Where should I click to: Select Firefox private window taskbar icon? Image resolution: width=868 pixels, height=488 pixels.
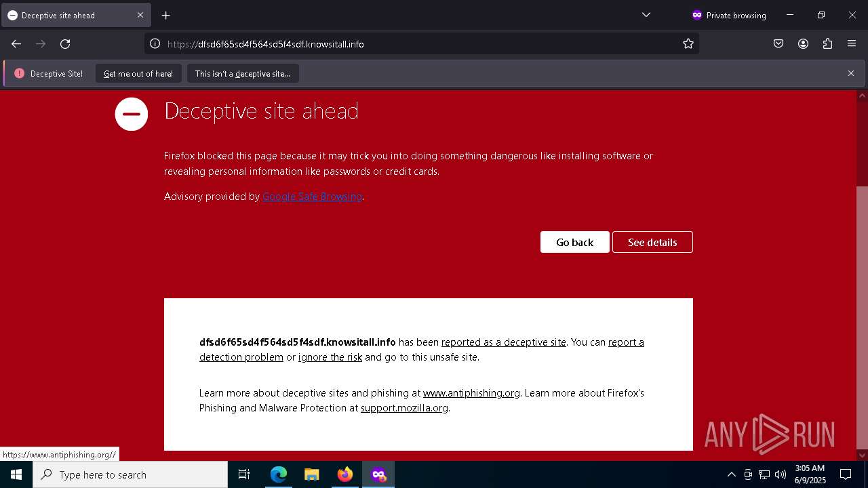pos(378,474)
